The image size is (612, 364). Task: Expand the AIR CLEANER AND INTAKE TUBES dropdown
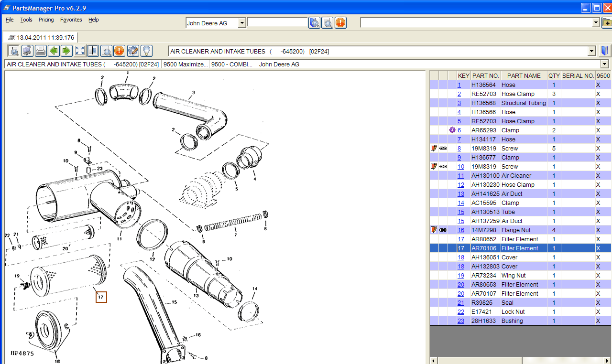(591, 51)
